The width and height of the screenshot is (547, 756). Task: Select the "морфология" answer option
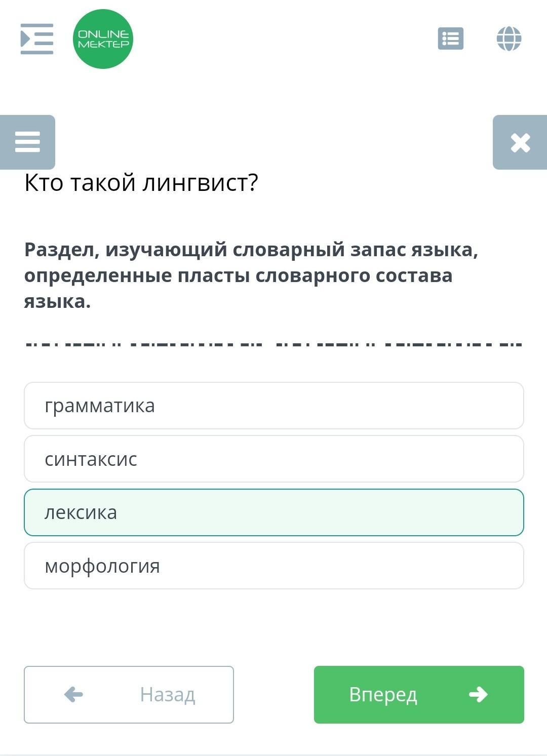tap(273, 566)
